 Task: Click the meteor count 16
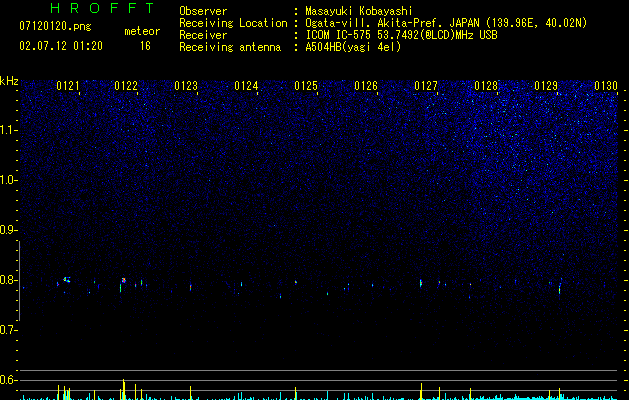pos(145,46)
